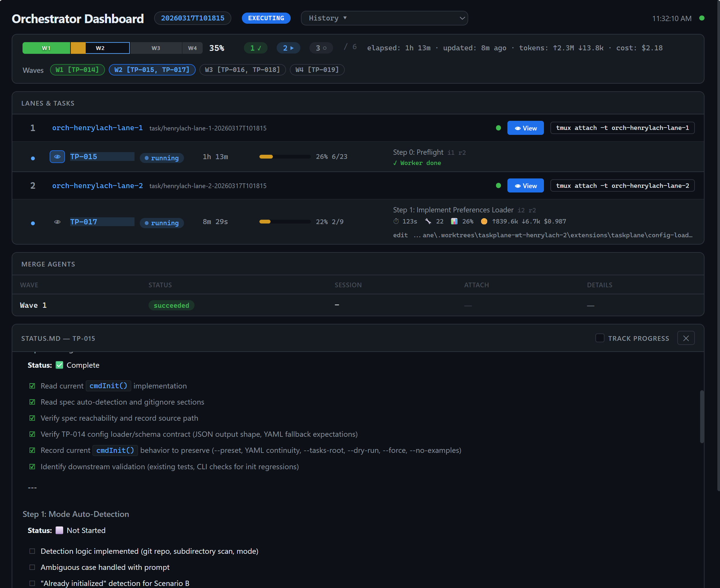The width and height of the screenshot is (720, 588).
Task: Click the View button for orch-henrylach-lane-1
Action: (x=525, y=128)
